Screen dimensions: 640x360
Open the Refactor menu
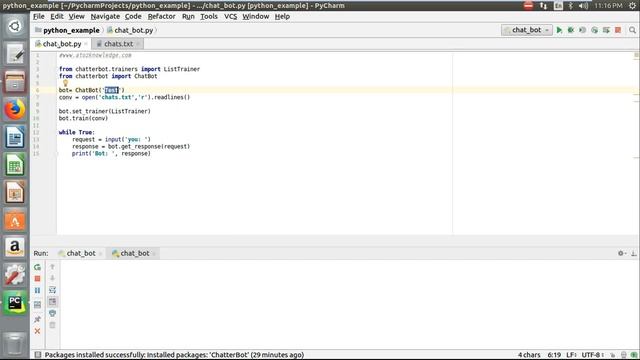click(x=162, y=16)
